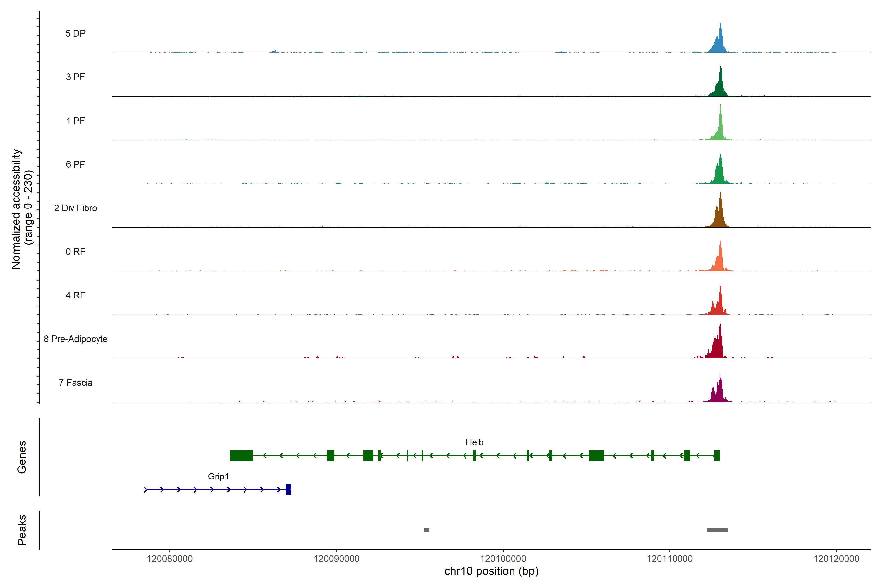Click the Helb gene name
882x588 pixels.
(x=474, y=442)
